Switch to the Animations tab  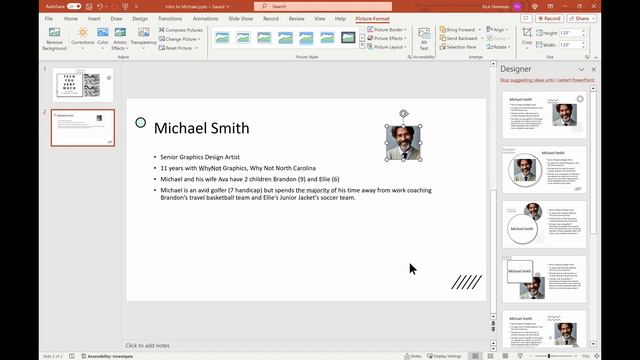(205, 19)
